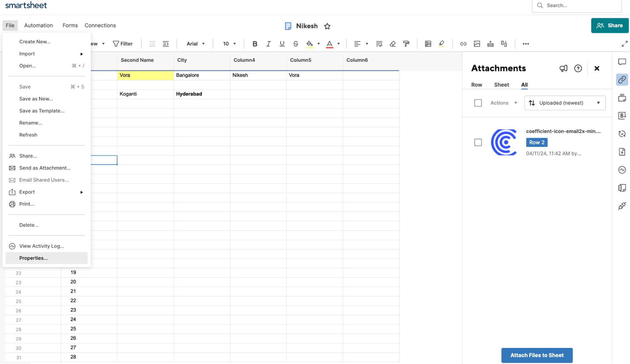Select Properties from File menu

33,258
